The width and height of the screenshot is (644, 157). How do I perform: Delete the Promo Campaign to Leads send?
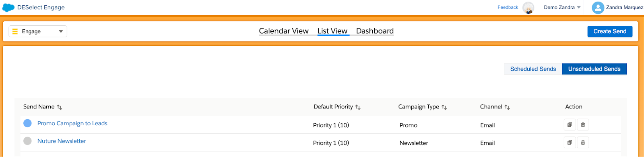point(583,125)
